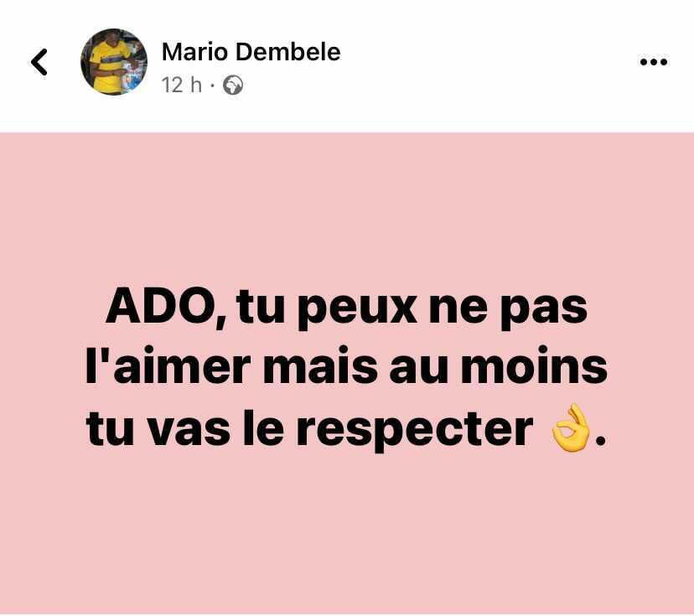Click the dot separator beside the timestamp
694x616 pixels.
212,85
